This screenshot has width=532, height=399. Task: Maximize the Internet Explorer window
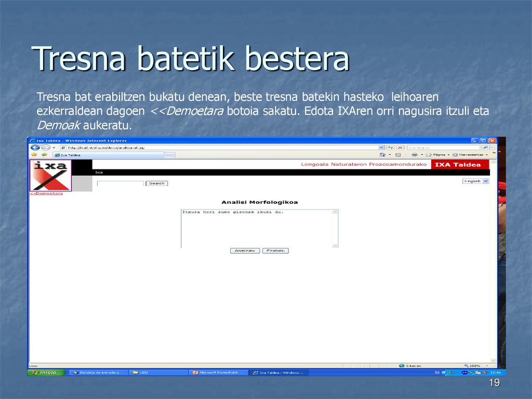point(484,140)
